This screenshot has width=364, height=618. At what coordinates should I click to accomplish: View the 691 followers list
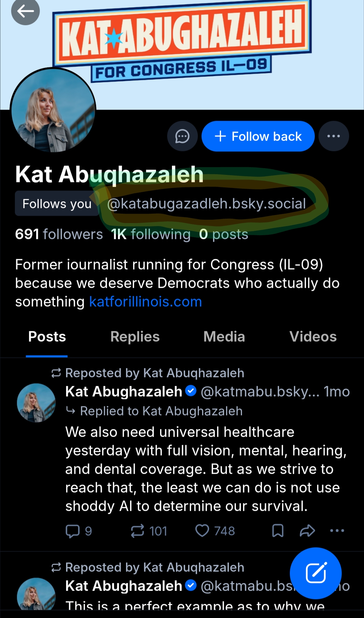click(59, 234)
